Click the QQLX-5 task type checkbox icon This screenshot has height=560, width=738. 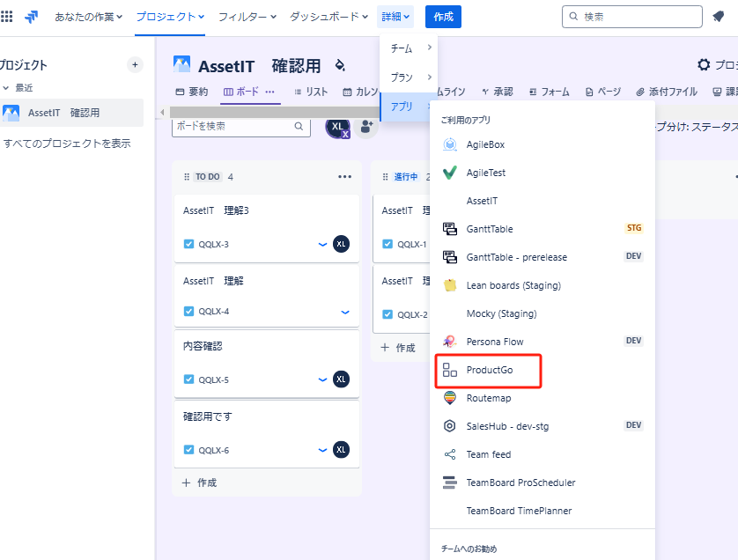point(188,379)
